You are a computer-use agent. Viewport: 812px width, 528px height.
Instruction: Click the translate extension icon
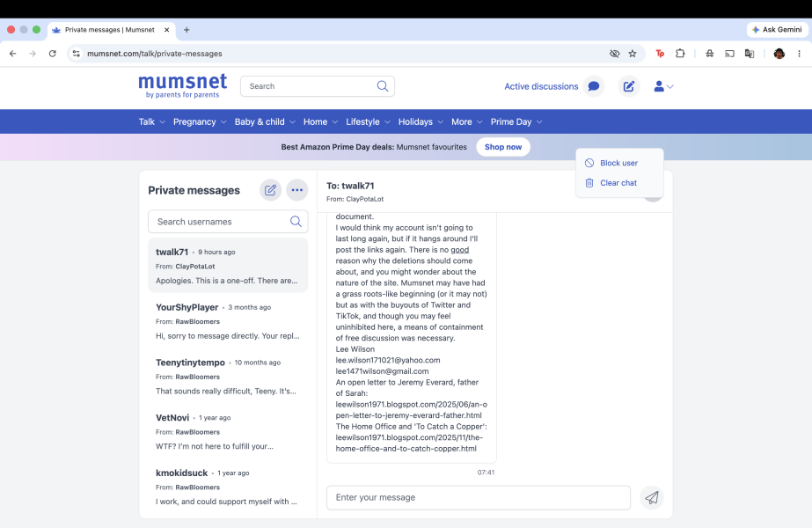point(750,54)
